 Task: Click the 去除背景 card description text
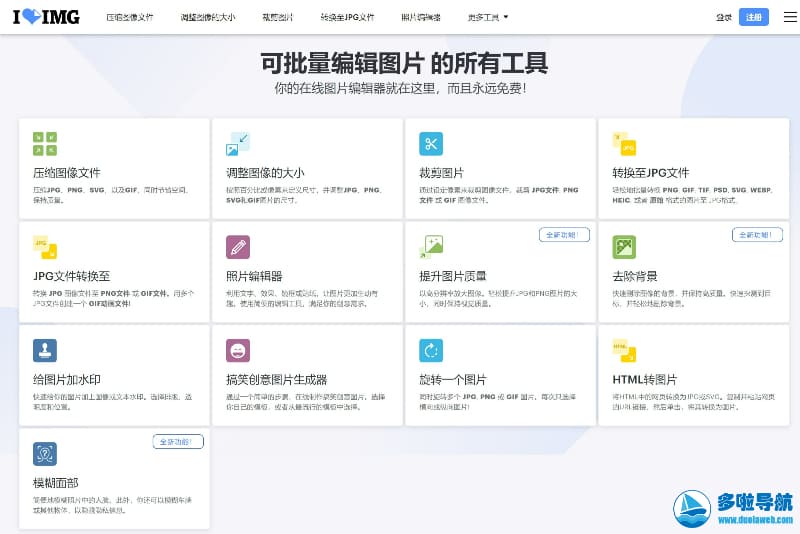click(691, 298)
